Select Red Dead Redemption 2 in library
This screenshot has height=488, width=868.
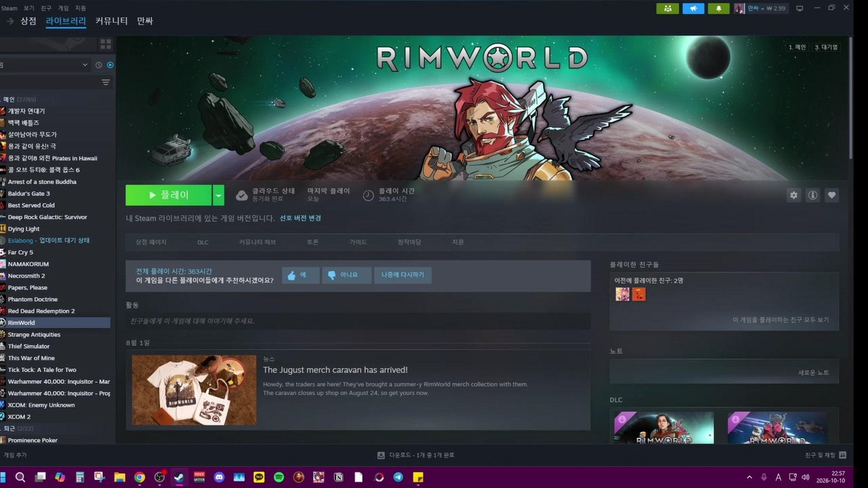pyautogui.click(x=41, y=311)
